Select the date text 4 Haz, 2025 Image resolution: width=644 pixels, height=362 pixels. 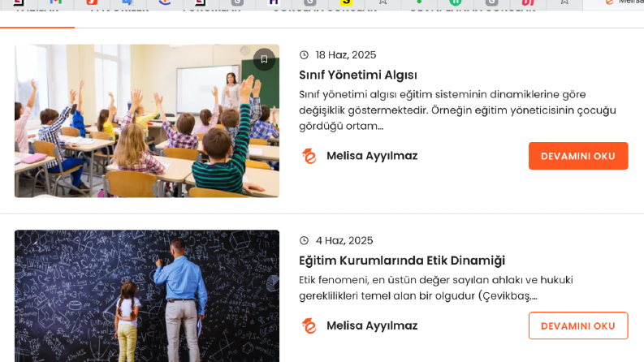pos(344,240)
